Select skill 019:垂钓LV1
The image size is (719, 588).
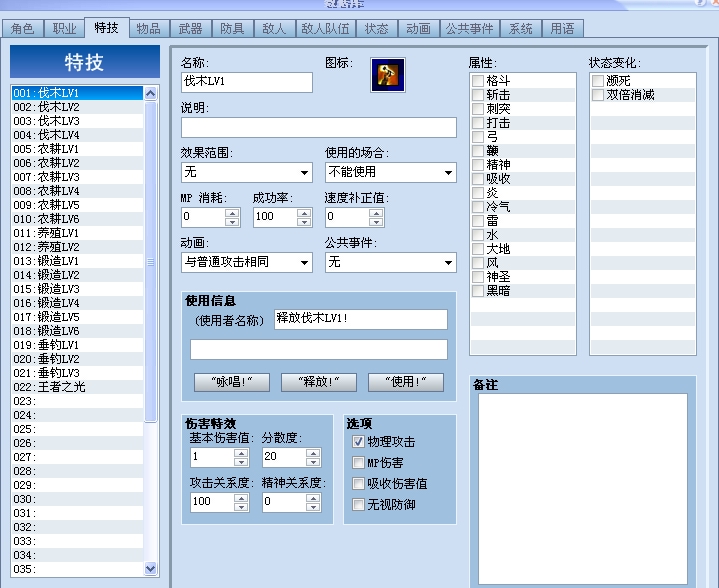click(x=77, y=345)
